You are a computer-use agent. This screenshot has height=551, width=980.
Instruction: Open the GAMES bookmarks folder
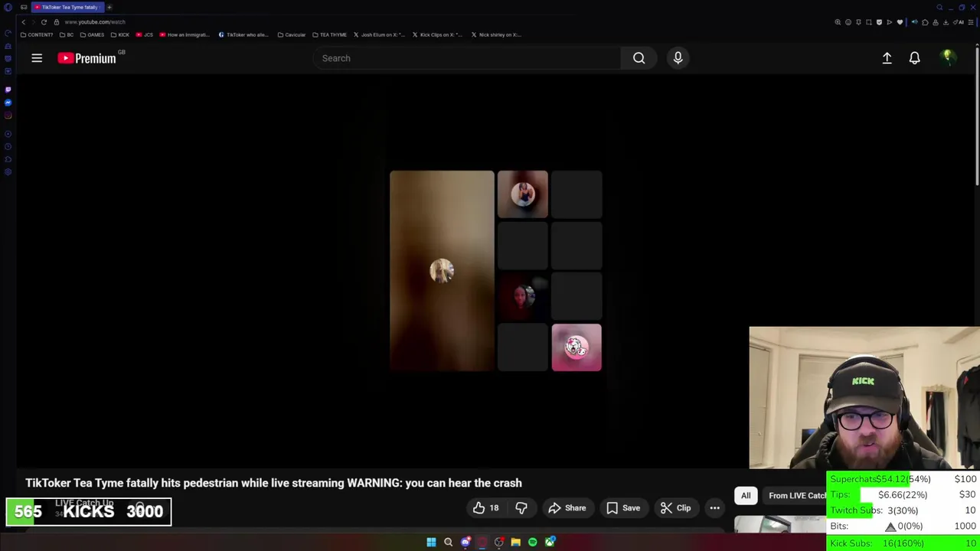click(92, 34)
